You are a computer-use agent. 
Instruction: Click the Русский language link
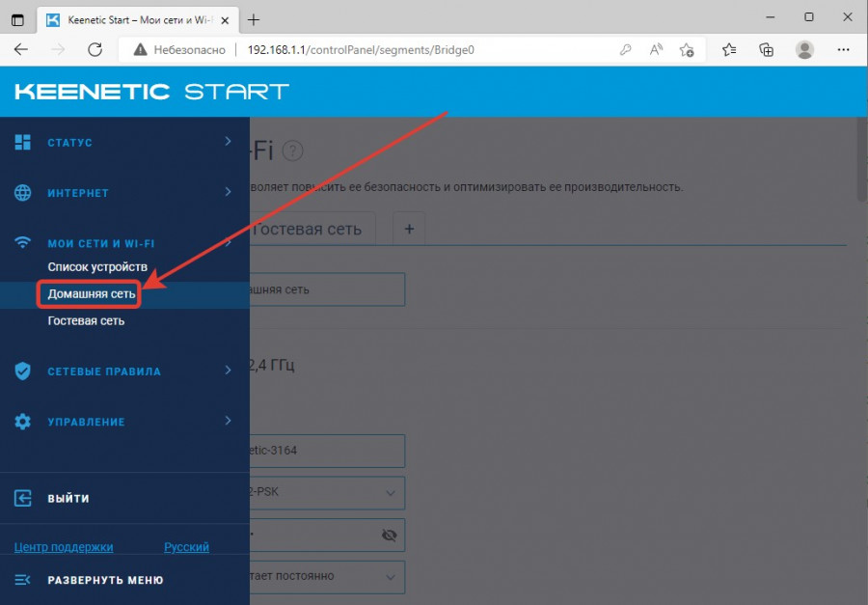[x=186, y=547]
